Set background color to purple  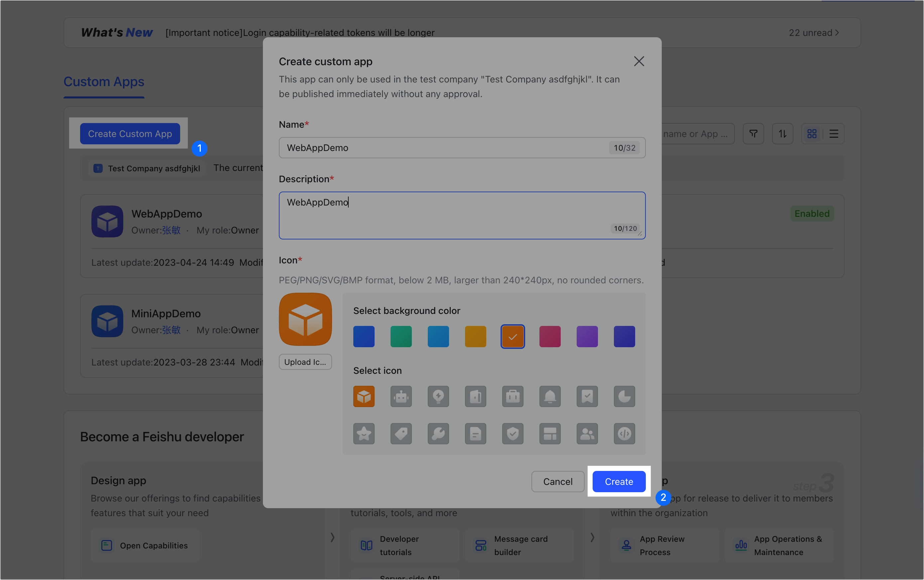coord(587,337)
